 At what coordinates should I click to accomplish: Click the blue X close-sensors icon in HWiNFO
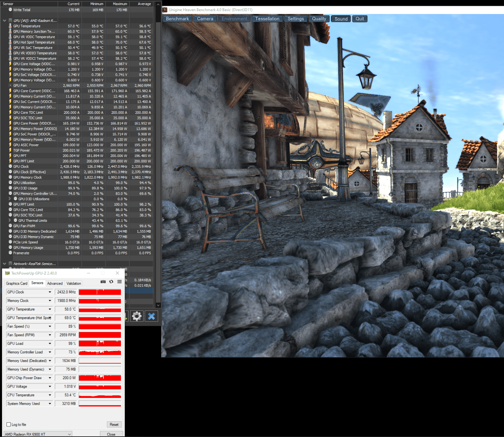(151, 316)
